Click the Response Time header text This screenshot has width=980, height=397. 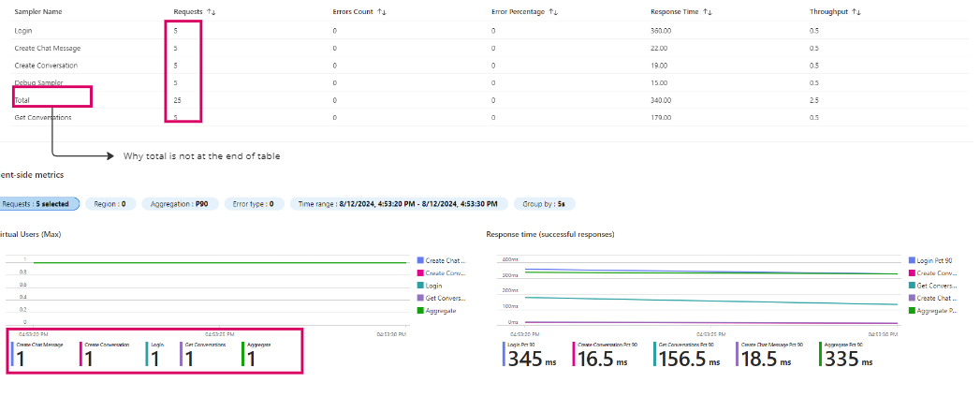(x=674, y=12)
